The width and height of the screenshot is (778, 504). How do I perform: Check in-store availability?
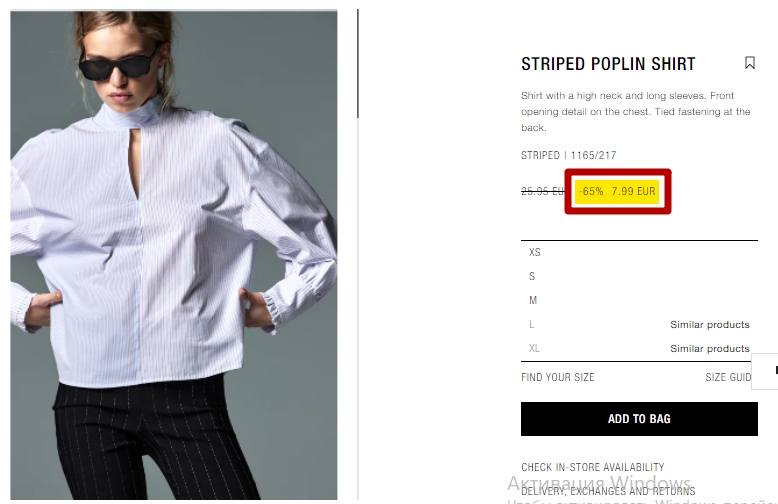[592, 467]
